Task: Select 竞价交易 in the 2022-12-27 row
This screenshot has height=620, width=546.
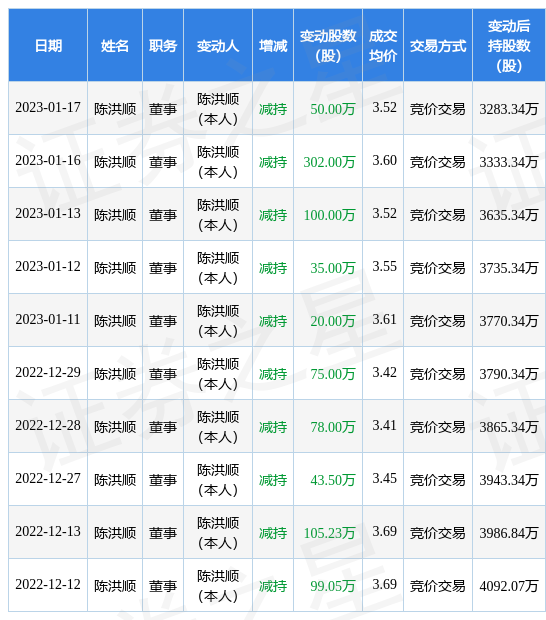Action: [438, 479]
